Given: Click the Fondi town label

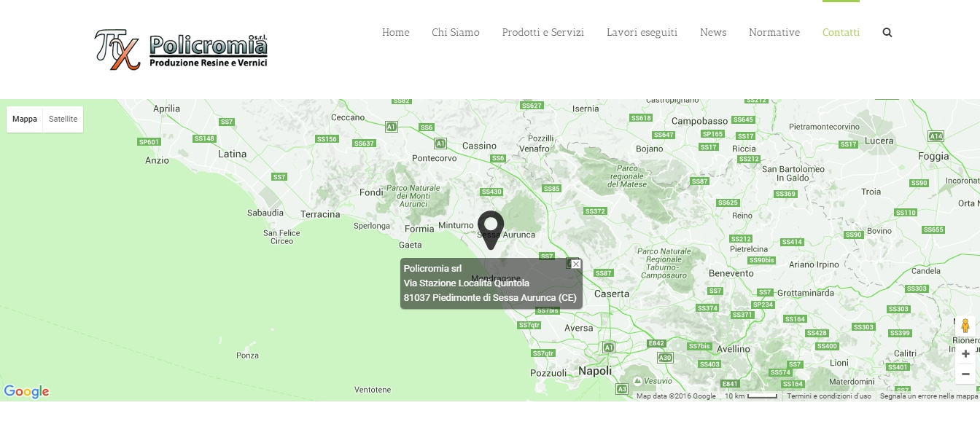Looking at the screenshot, I should 371,192.
